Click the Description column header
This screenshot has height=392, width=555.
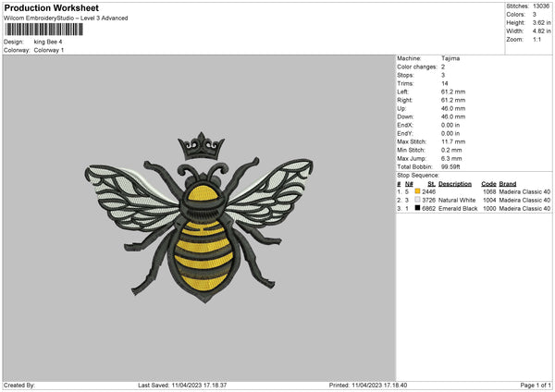(455, 184)
